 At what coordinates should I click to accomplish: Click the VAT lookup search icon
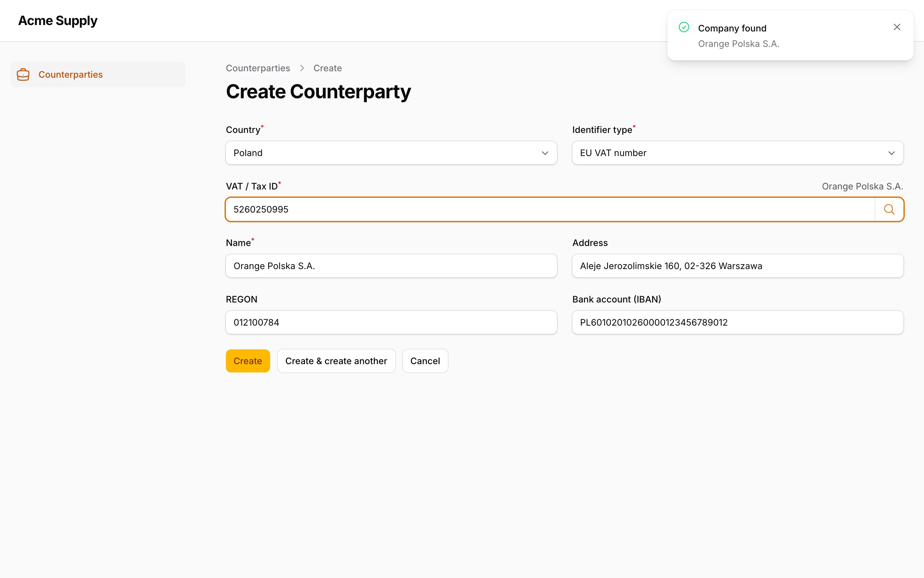point(889,209)
